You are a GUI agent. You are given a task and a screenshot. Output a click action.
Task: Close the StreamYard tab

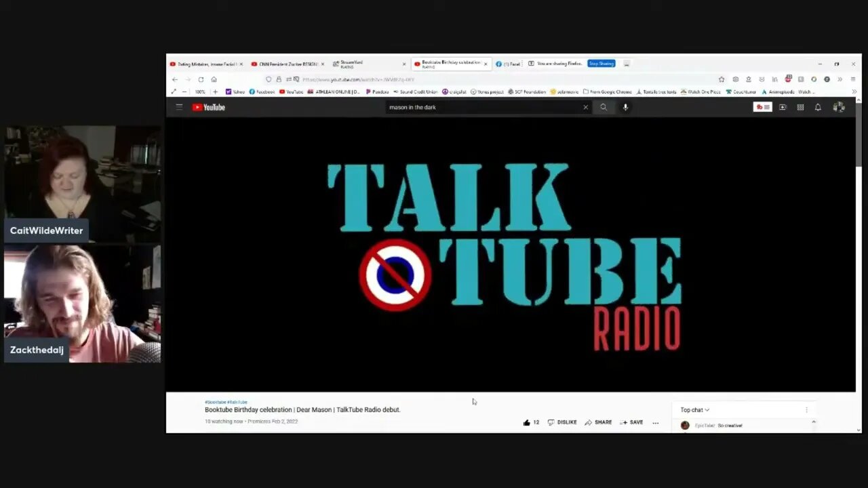pyautogui.click(x=404, y=64)
